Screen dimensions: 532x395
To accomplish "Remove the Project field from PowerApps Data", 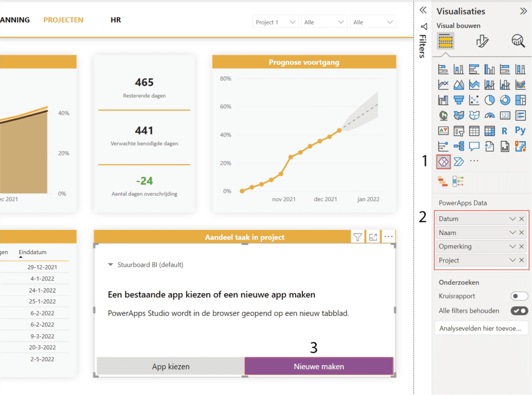I will point(522,260).
